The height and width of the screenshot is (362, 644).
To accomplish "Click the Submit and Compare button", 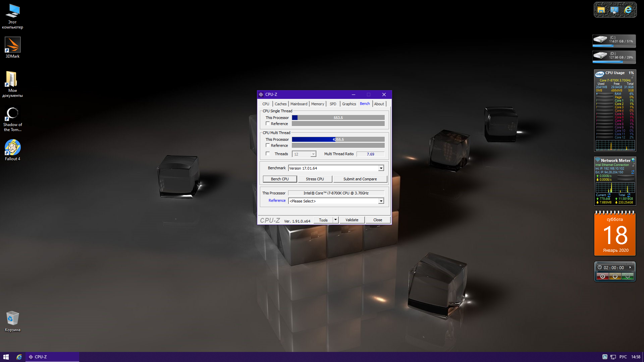I will (x=360, y=179).
